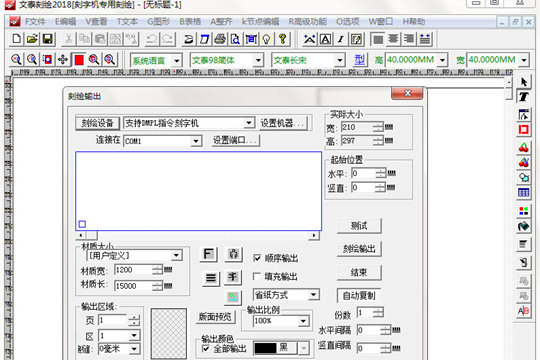540x360 pixels.
Task: Click the 版面预览 button
Action: pyautogui.click(x=215, y=316)
